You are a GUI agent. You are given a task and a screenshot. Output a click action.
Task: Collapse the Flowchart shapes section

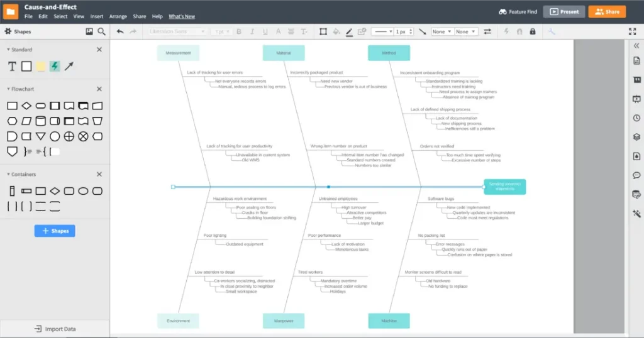(99, 89)
